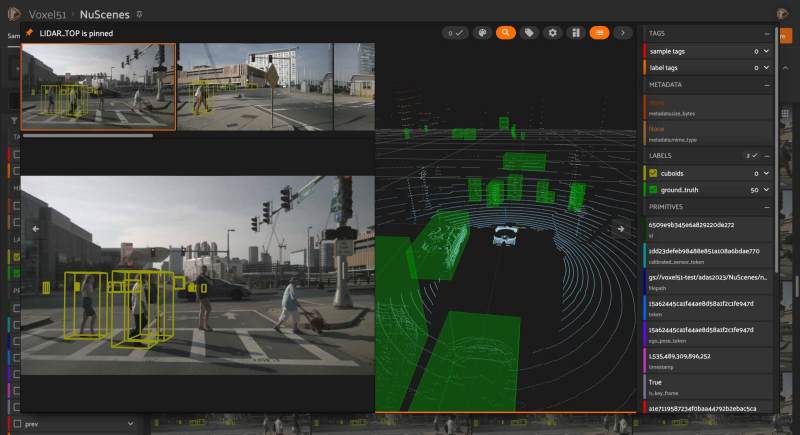Click the selected samples count button
Viewport: 800px width, 435px height.
[455, 33]
